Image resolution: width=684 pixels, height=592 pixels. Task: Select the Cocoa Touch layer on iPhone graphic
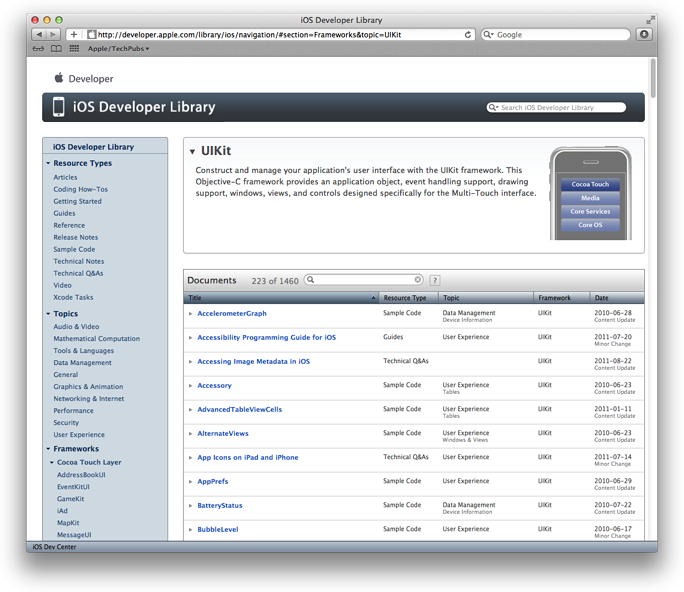(x=590, y=184)
